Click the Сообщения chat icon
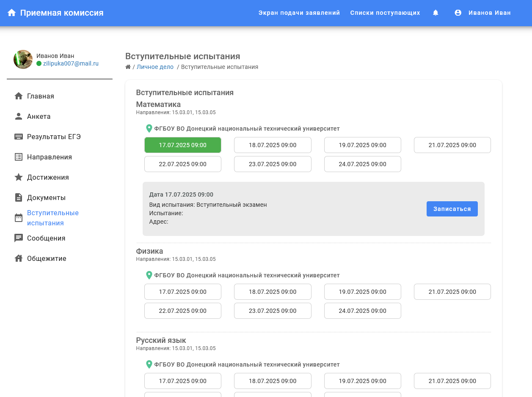This screenshot has height=397, width=532. click(x=19, y=238)
